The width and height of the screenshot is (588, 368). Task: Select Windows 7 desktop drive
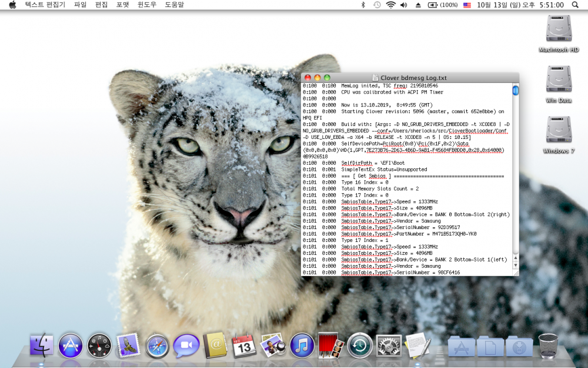coord(559,135)
